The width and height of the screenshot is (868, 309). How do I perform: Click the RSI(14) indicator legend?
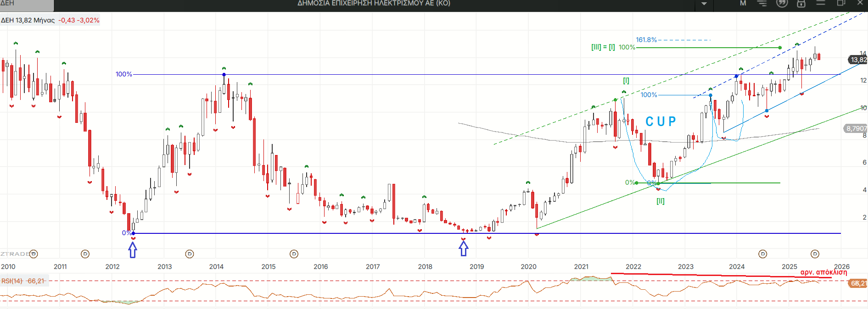click(x=23, y=281)
